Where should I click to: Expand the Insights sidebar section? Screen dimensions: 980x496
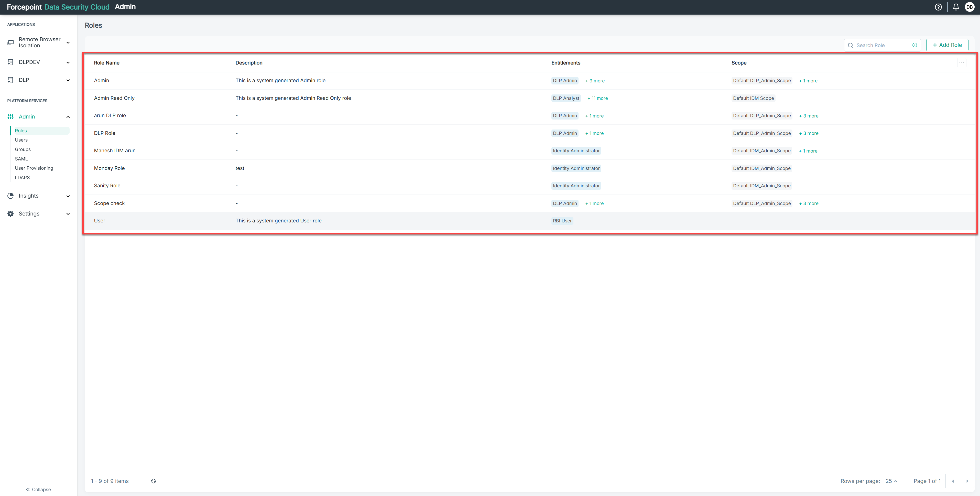68,196
